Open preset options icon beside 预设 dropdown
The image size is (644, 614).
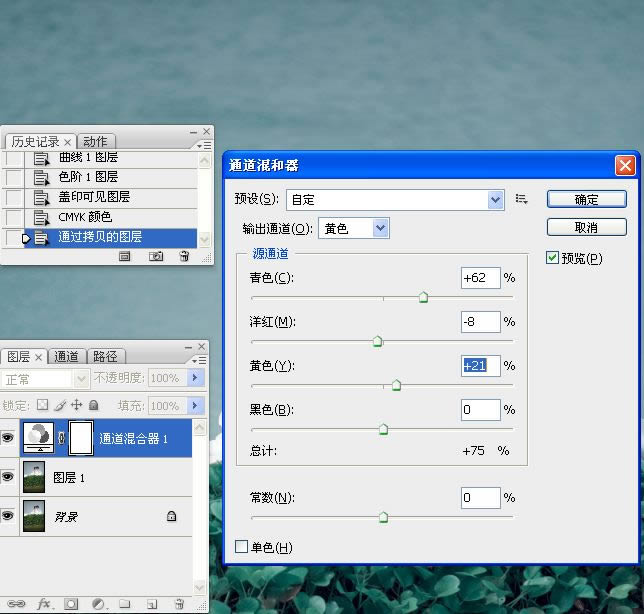click(521, 199)
